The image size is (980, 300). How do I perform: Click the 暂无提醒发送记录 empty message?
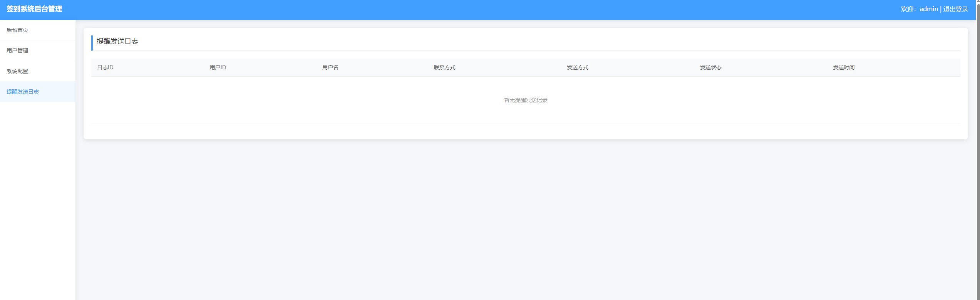pos(526,100)
